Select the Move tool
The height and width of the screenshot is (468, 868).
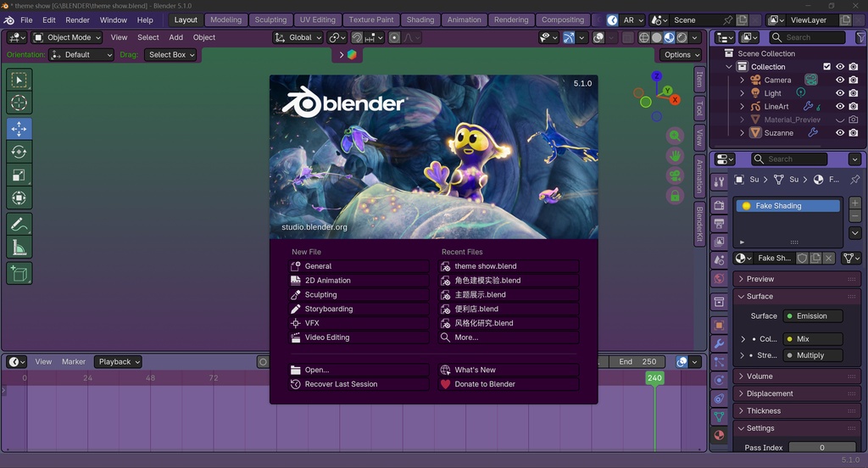(x=19, y=129)
